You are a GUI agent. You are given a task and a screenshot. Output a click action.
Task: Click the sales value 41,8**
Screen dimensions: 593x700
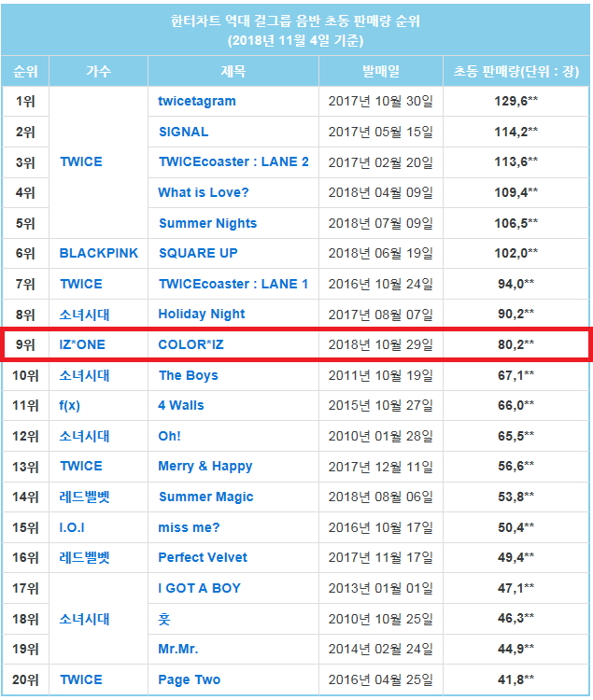coord(516,679)
